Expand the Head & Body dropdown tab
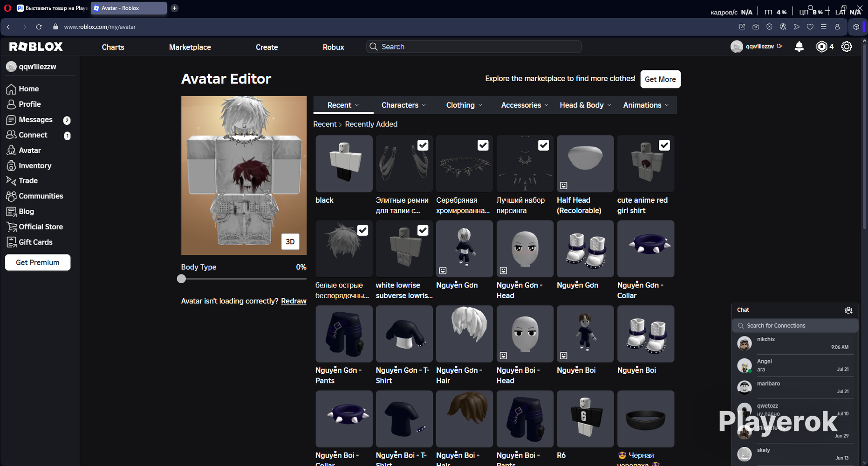 click(586, 105)
